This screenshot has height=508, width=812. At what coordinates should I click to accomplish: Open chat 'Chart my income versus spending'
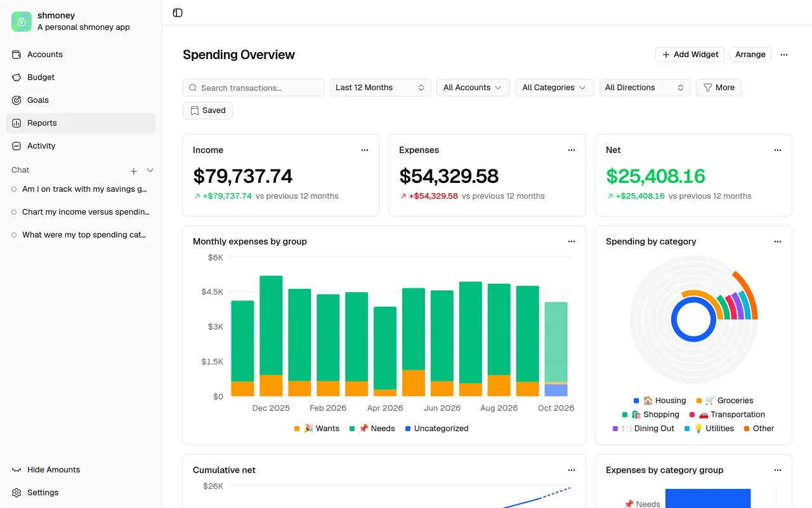81,212
